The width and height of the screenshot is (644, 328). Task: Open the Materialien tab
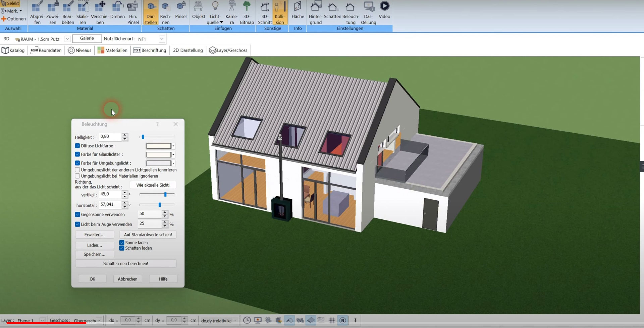click(113, 50)
